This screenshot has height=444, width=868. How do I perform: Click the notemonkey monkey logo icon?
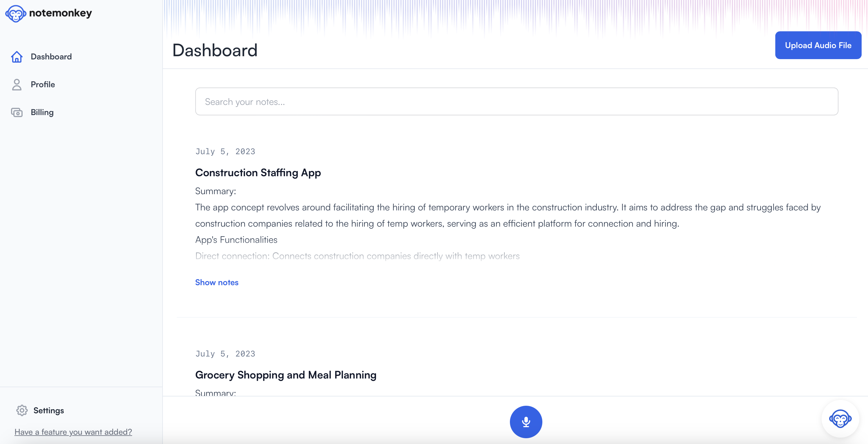click(x=16, y=14)
